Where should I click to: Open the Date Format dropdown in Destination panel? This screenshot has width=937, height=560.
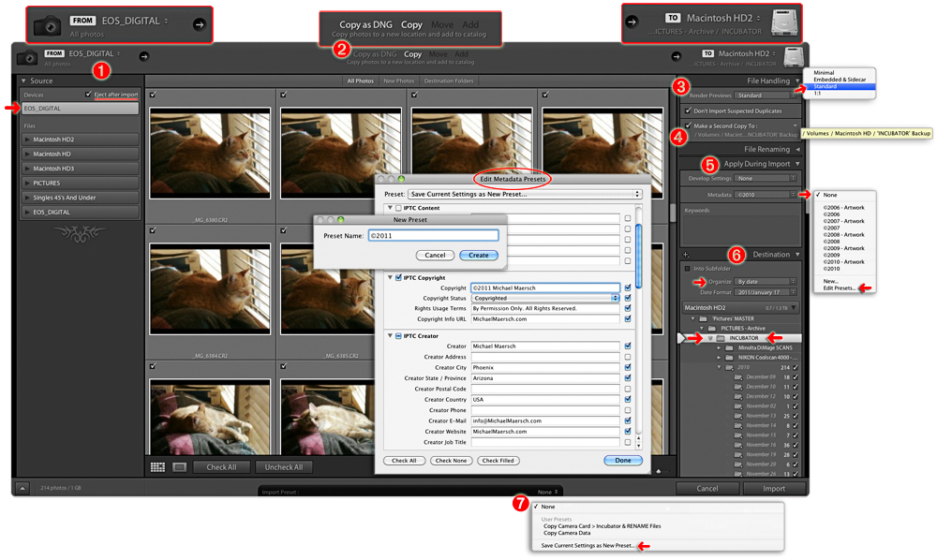pos(766,292)
